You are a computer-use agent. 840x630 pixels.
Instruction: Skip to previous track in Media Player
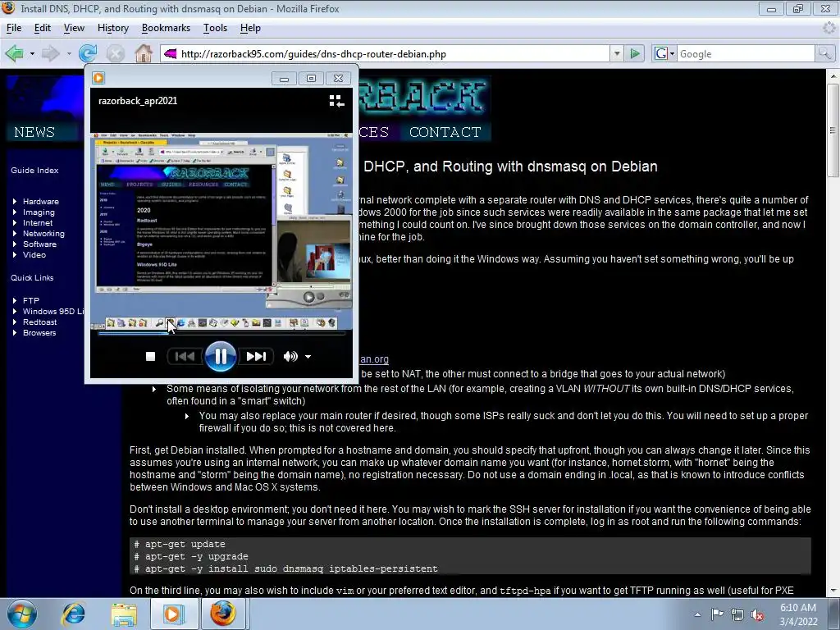tap(185, 356)
